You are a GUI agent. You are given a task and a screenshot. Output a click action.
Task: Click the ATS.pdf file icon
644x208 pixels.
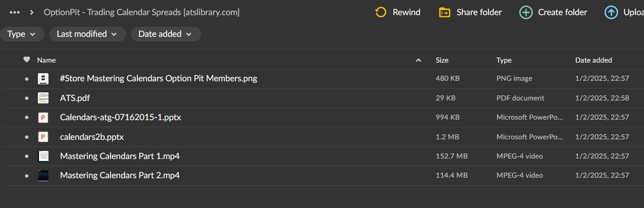[x=43, y=98]
